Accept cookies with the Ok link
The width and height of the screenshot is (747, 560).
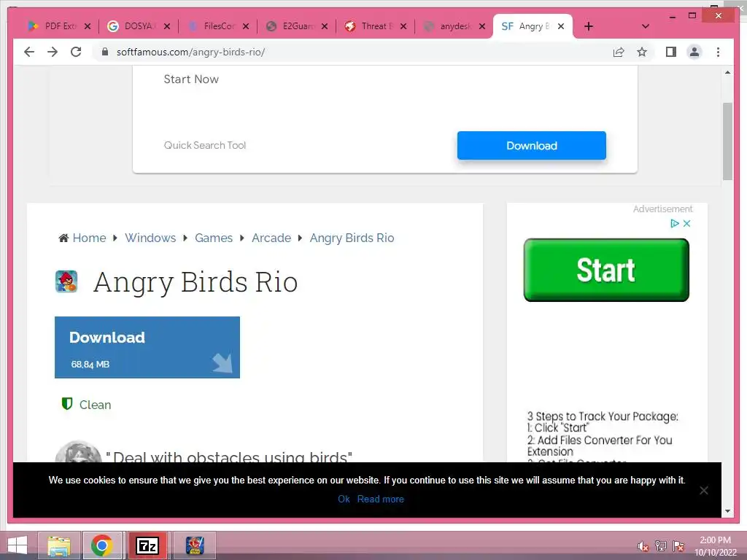point(344,499)
